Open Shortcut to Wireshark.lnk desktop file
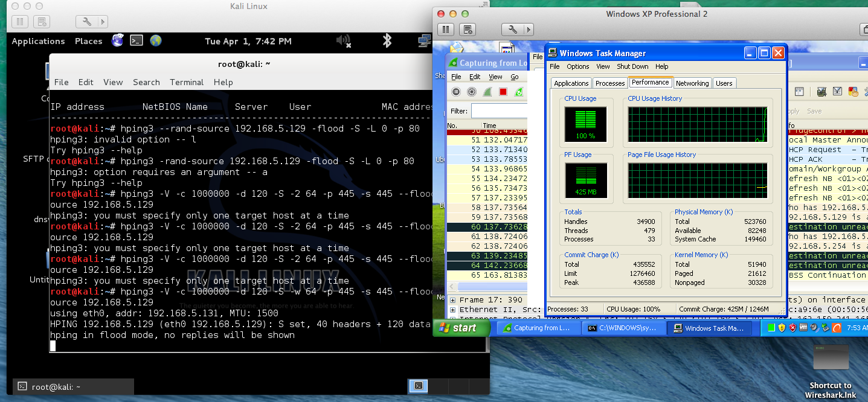The width and height of the screenshot is (868, 402). tap(831, 371)
